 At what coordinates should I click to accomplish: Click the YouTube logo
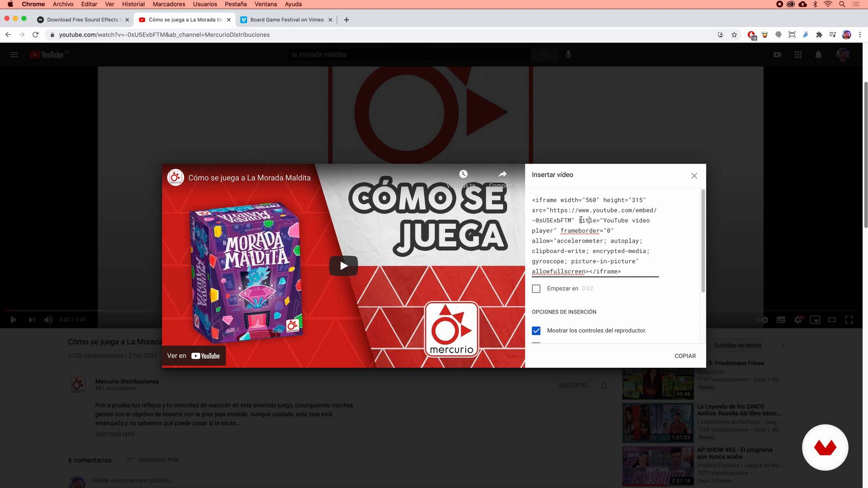[47, 55]
